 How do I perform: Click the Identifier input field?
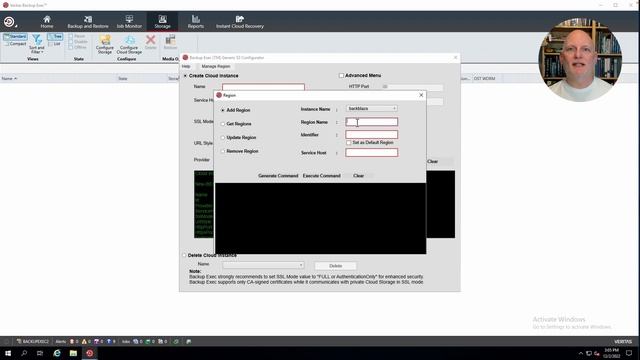pyautogui.click(x=371, y=135)
